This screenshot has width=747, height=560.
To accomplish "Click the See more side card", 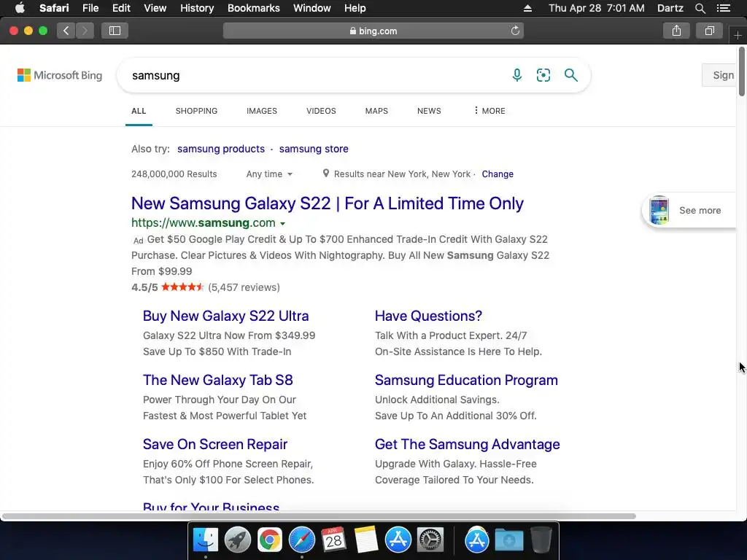I will coord(690,210).
